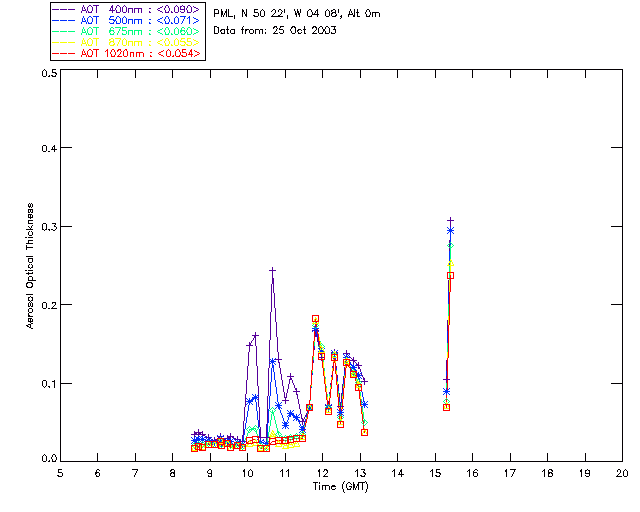Click the x-axis tick label 11
The width and height of the screenshot is (640, 512).
point(285,473)
